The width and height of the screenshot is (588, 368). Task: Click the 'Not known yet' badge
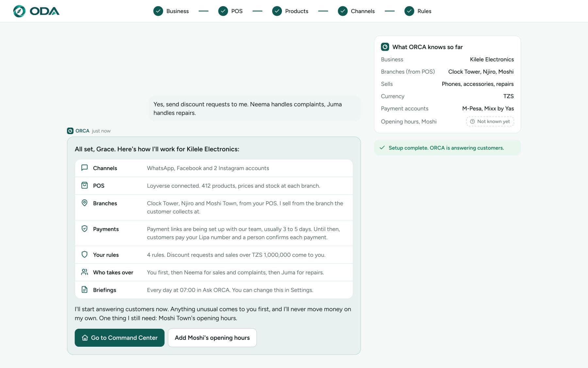click(490, 121)
